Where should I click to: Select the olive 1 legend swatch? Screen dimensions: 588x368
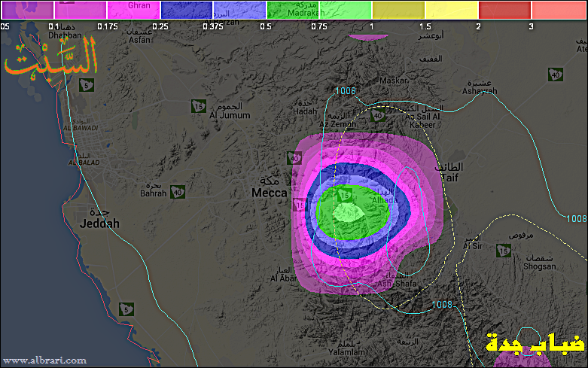tap(398, 10)
